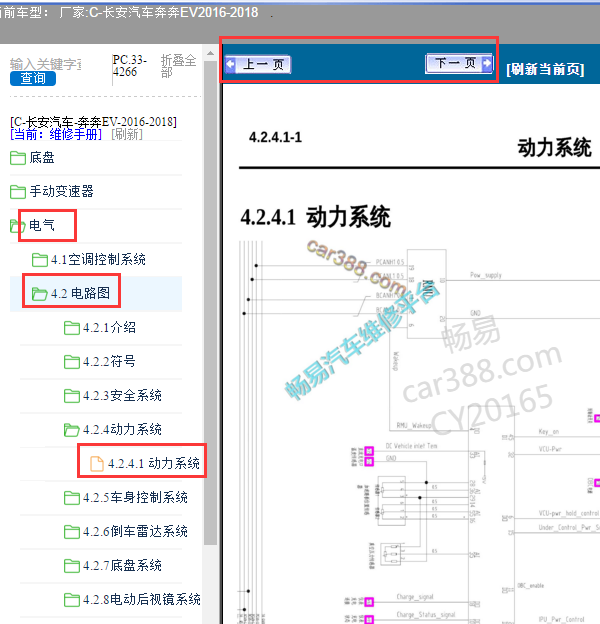600x624 pixels.
Task: Open the 4.2.7底盘系统 folder icon
Action: (72, 566)
